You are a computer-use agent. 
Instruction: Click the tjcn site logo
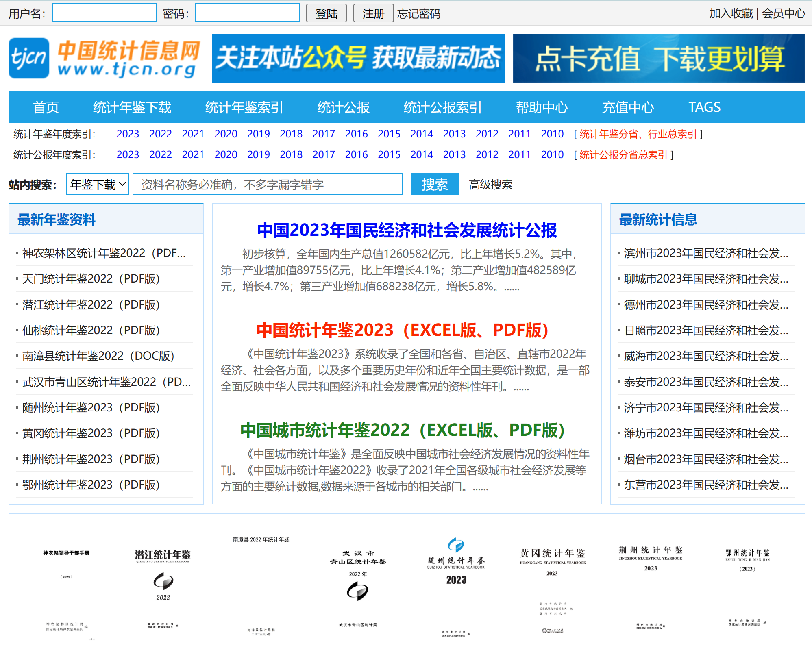(104, 58)
